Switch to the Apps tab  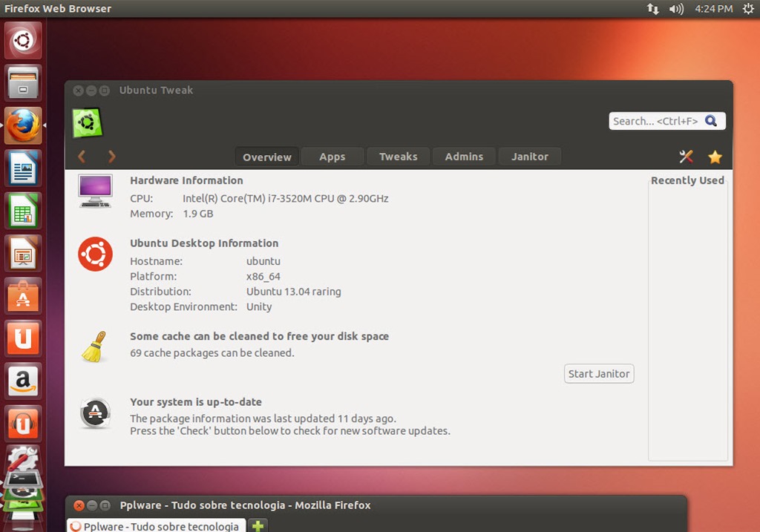[x=332, y=157]
